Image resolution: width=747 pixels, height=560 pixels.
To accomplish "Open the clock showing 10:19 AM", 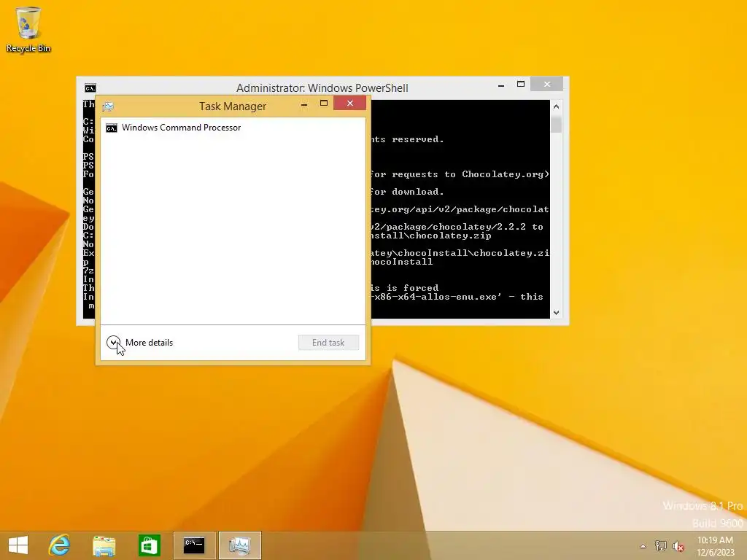I will coord(715,546).
